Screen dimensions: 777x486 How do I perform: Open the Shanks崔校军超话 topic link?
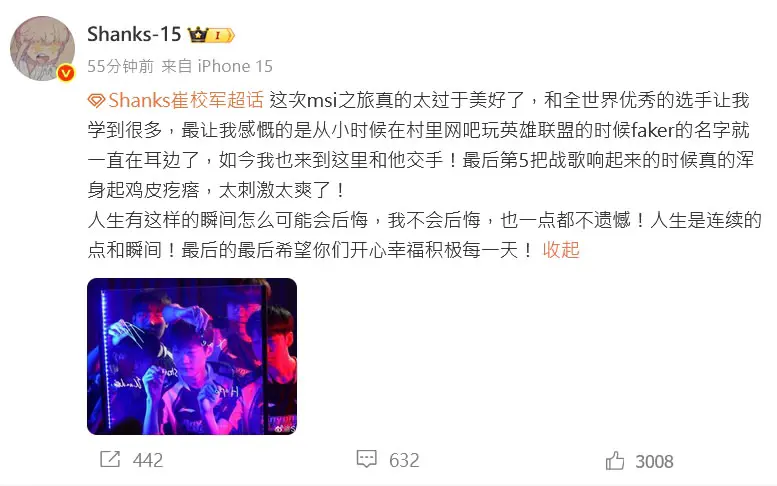click(185, 100)
